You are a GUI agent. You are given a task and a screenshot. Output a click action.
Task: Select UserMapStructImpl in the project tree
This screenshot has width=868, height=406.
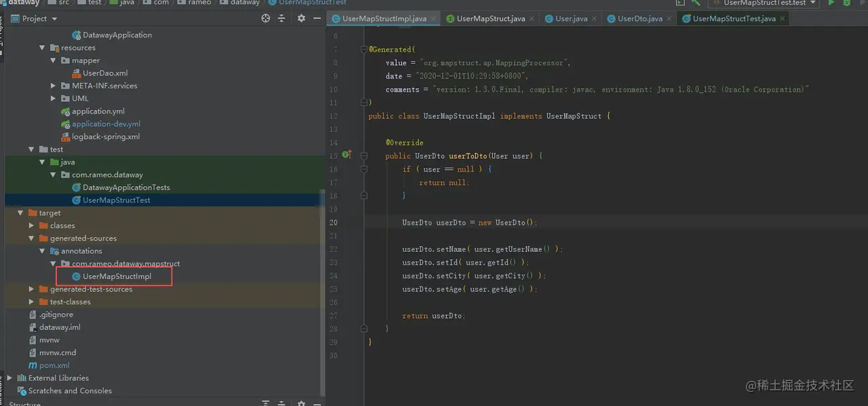point(117,276)
